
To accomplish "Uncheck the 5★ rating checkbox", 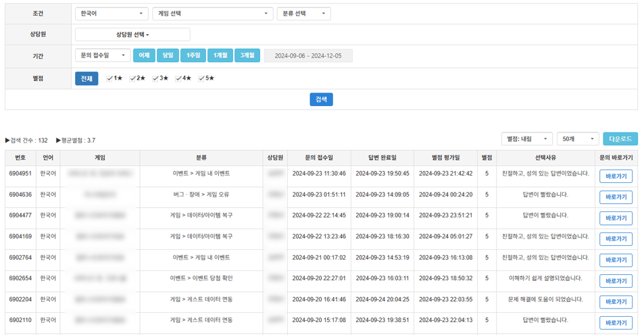I will [x=201, y=78].
